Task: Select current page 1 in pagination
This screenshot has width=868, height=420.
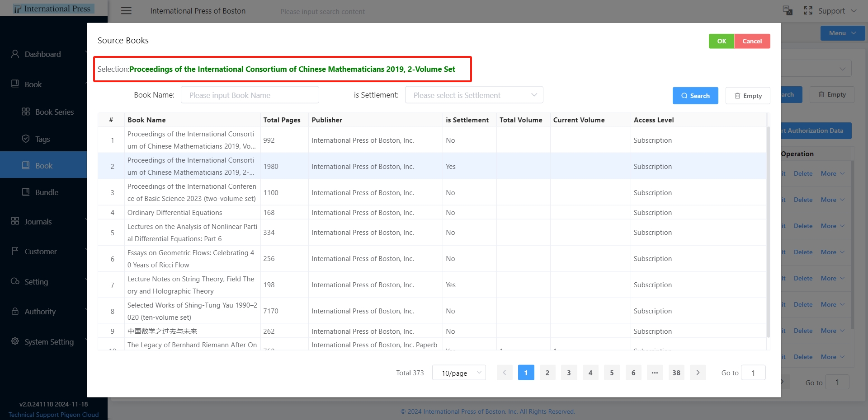Action: (526, 373)
